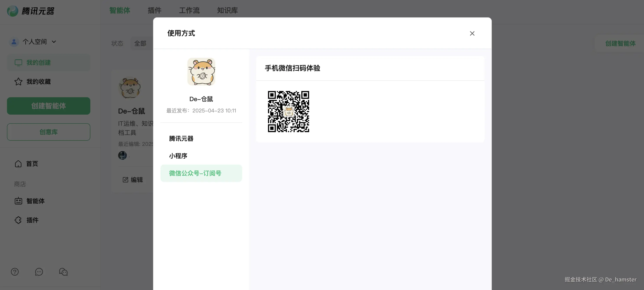The width and height of the screenshot is (644, 290).
Task: Click the Tencent Yuanqi logo icon
Action: pyautogui.click(x=13, y=11)
